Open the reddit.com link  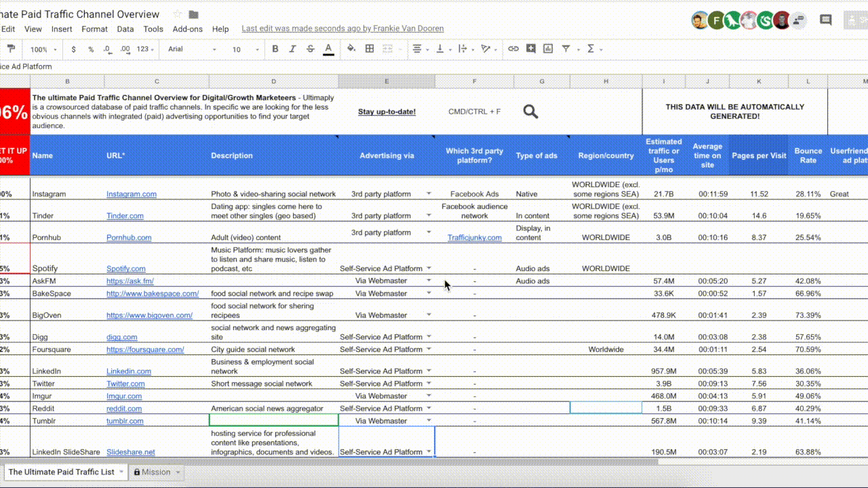(124, 409)
